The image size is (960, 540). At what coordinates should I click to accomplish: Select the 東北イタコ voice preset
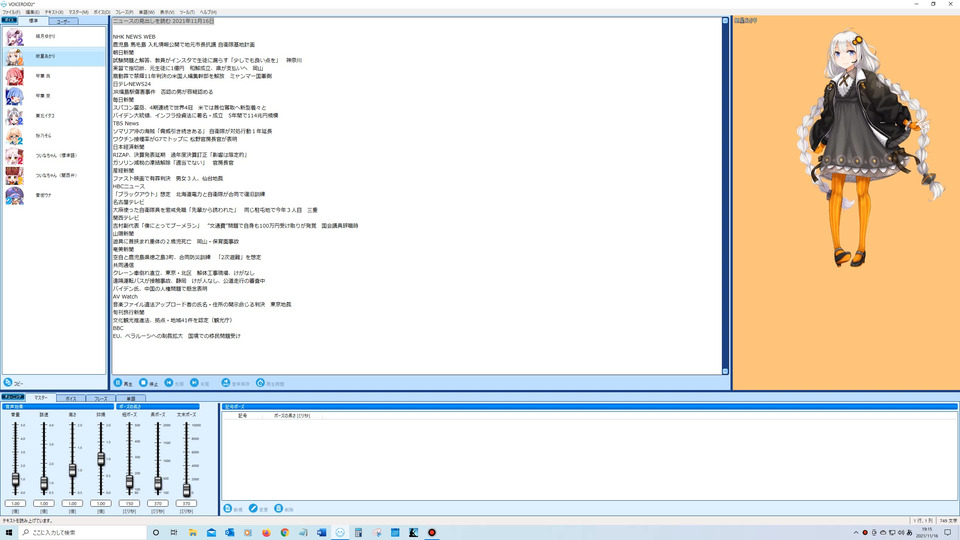pyautogui.click(x=54, y=116)
